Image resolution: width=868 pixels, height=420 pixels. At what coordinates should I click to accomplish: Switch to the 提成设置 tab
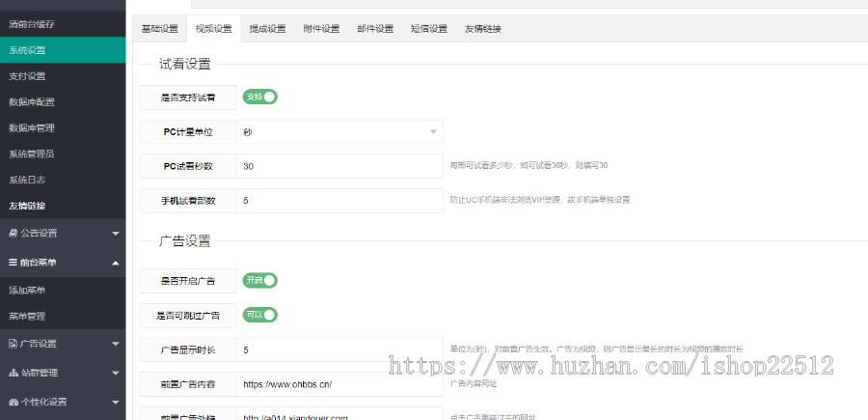[x=267, y=29]
